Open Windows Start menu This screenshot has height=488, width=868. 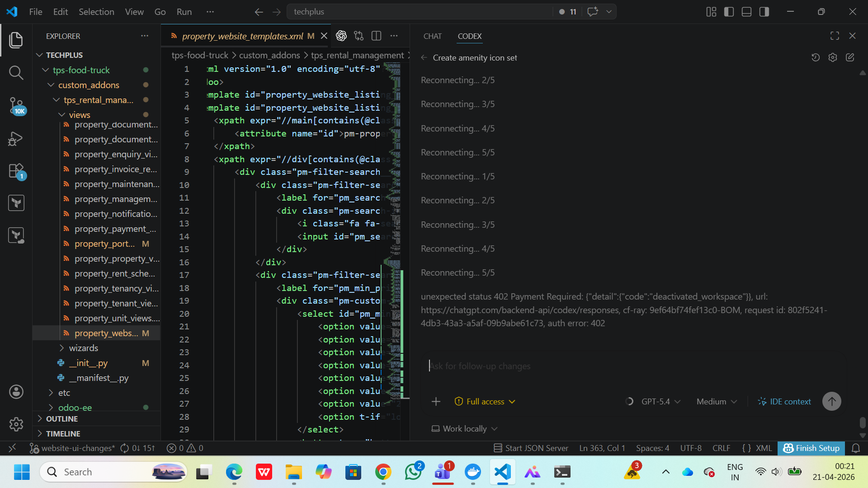click(22, 472)
